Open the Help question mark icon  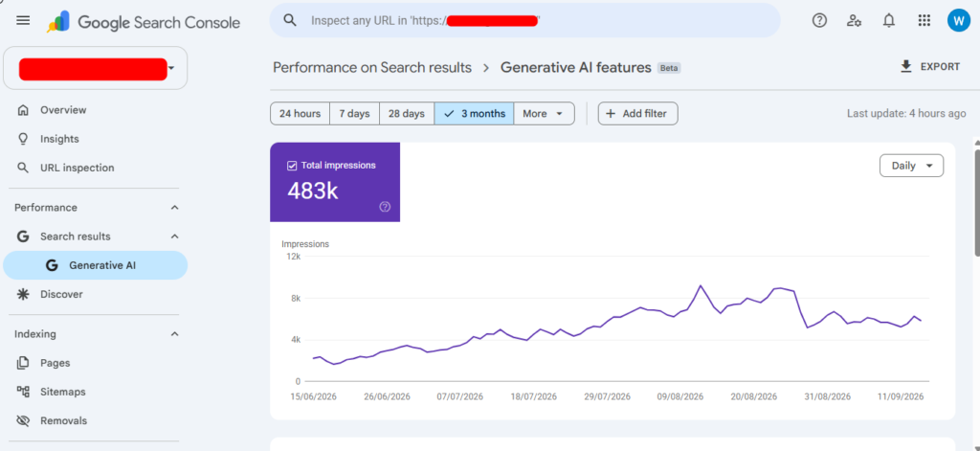[x=819, y=21]
